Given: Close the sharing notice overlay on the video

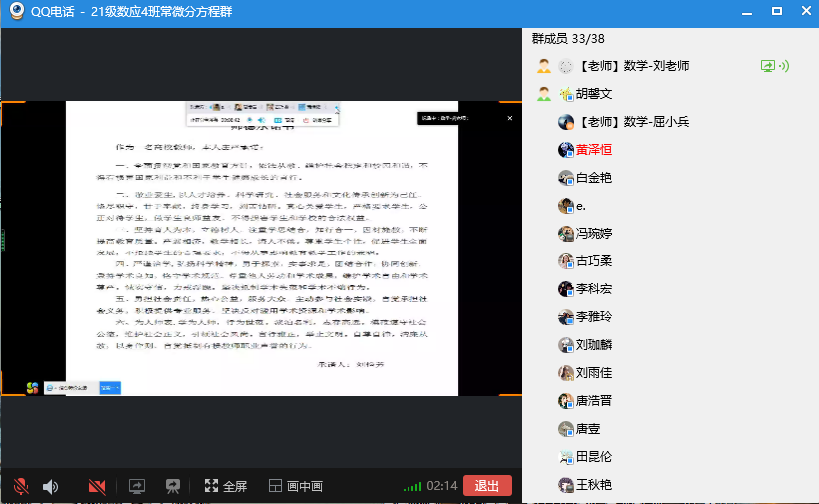Looking at the screenshot, I should pos(509,118).
